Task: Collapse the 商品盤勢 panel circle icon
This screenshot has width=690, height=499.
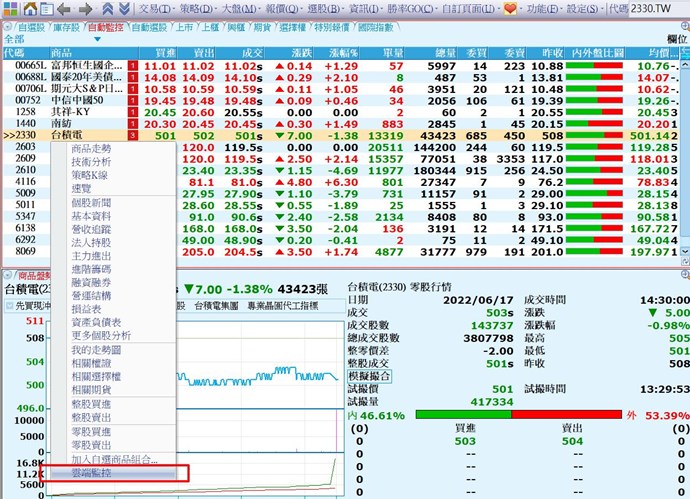Action: tap(7, 275)
